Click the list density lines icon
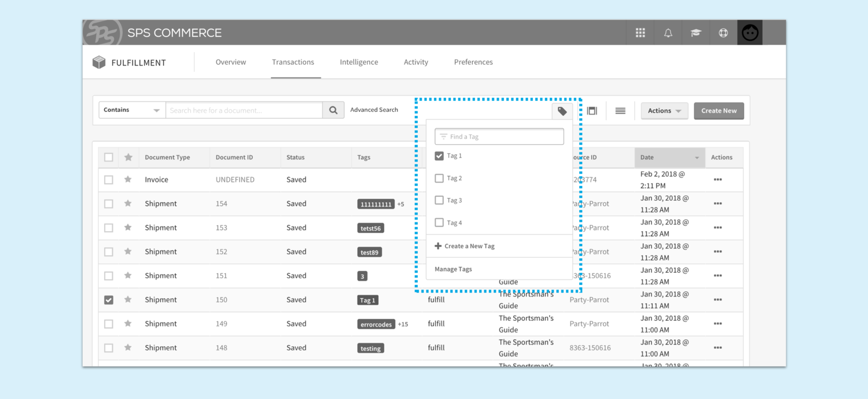 (x=620, y=111)
